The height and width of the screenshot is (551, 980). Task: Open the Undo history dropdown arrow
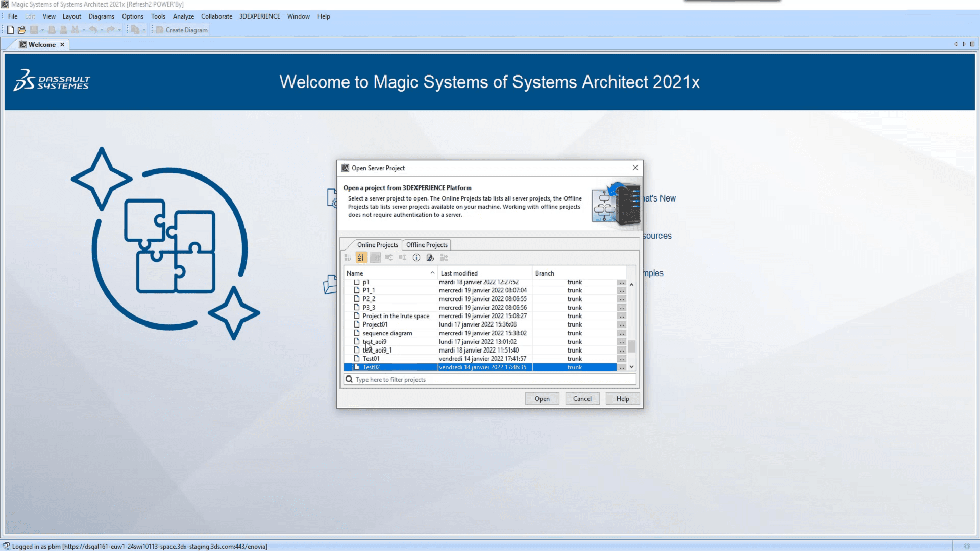102,30
